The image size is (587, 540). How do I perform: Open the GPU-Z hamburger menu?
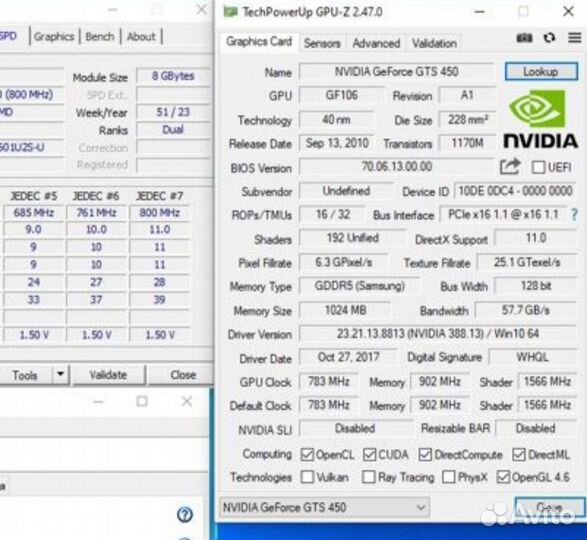575,37
